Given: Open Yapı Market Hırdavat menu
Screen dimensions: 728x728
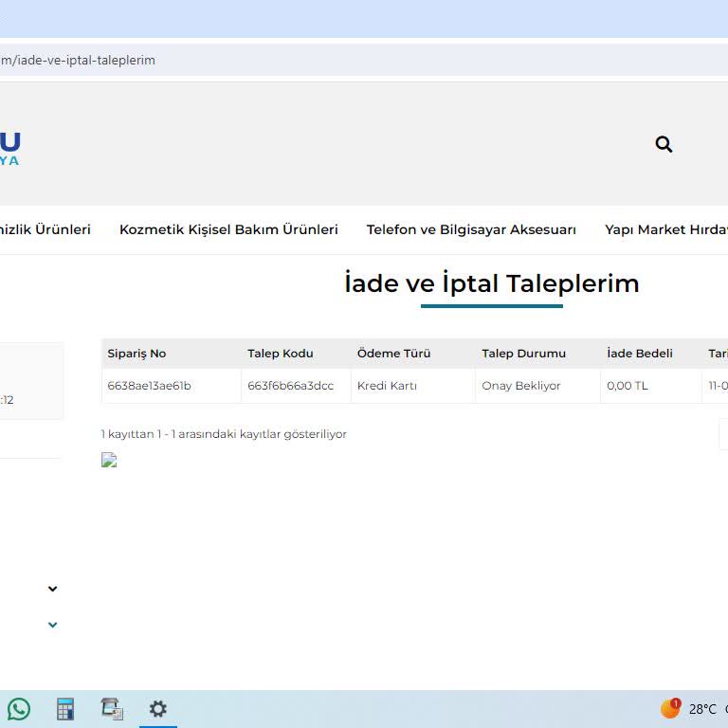Looking at the screenshot, I should pyautogui.click(x=665, y=229).
